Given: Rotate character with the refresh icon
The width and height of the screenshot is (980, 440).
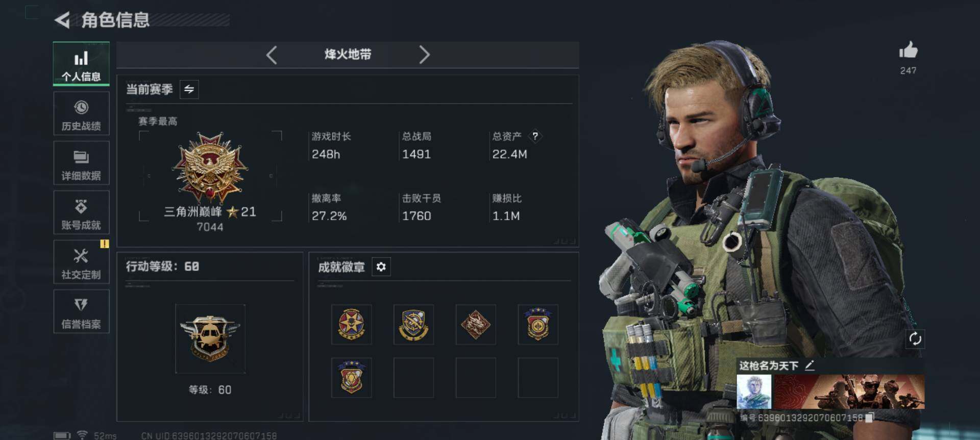Looking at the screenshot, I should 915,339.
